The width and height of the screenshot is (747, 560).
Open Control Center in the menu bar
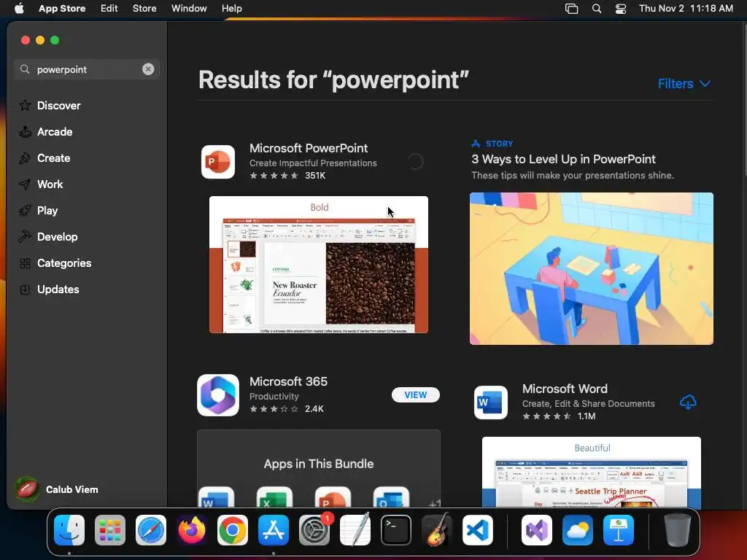[x=621, y=9]
